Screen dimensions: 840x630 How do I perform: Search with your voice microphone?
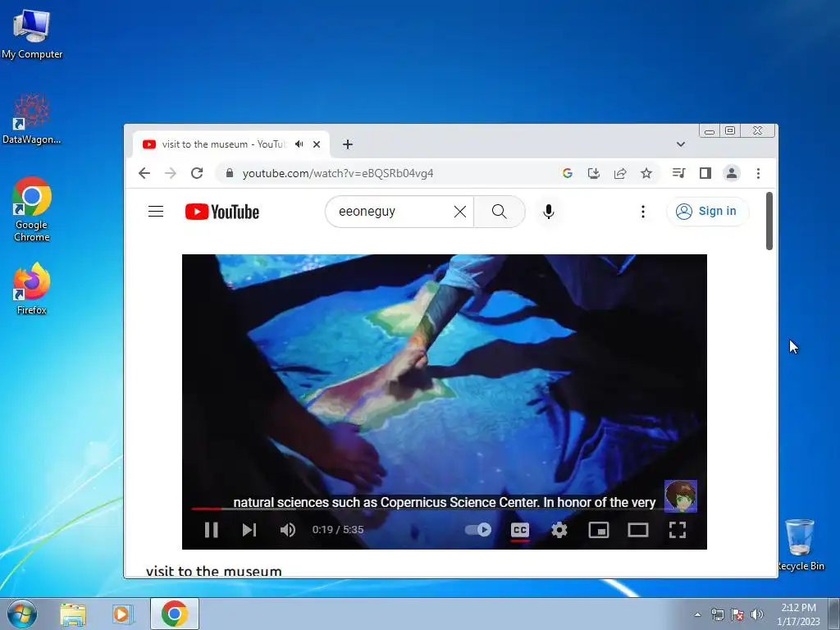pos(549,212)
